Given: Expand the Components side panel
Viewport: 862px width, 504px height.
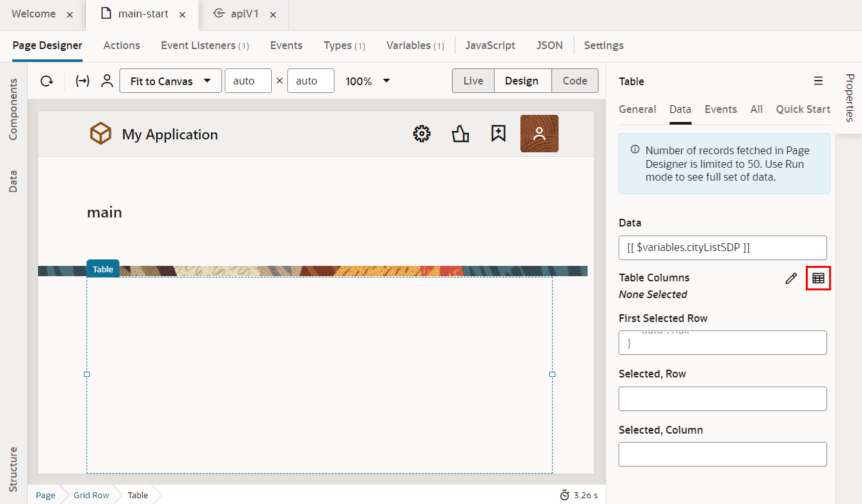Looking at the screenshot, I should (13, 110).
